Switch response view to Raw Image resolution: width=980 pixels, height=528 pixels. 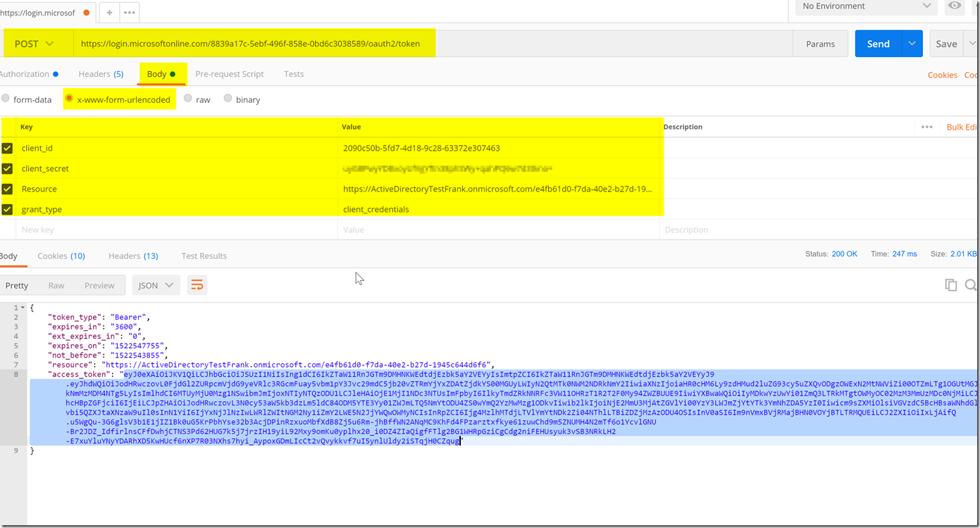point(56,285)
